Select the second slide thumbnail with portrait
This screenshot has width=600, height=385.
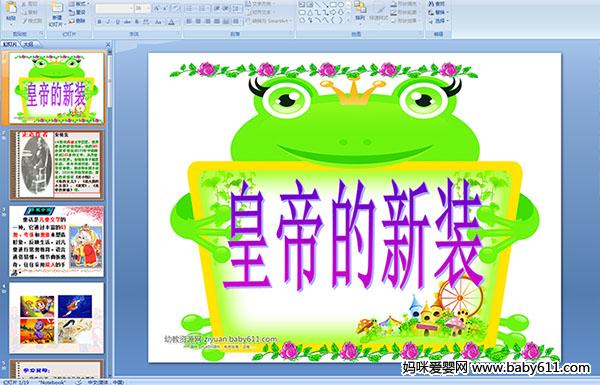[57, 165]
